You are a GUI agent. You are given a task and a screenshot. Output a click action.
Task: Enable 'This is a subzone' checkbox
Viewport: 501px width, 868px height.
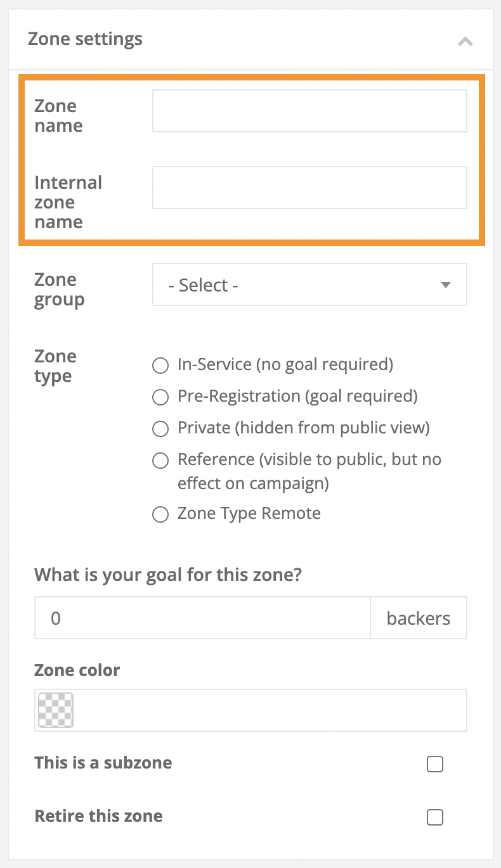[x=435, y=764]
